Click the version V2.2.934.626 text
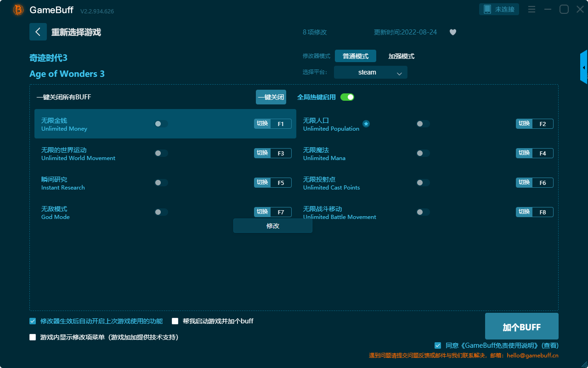Image resolution: width=588 pixels, height=368 pixels. (97, 11)
